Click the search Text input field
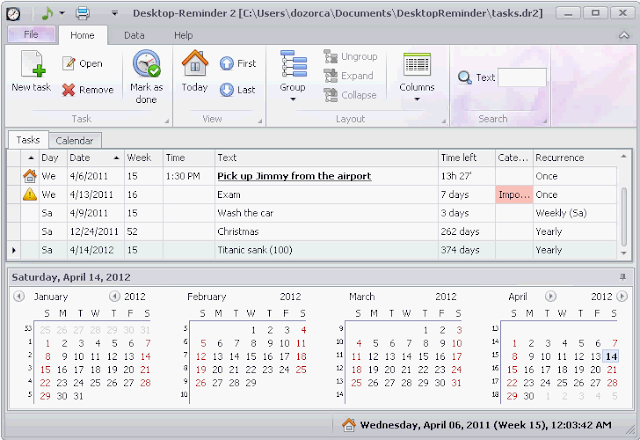This screenshot has height=440, width=640. click(x=522, y=77)
